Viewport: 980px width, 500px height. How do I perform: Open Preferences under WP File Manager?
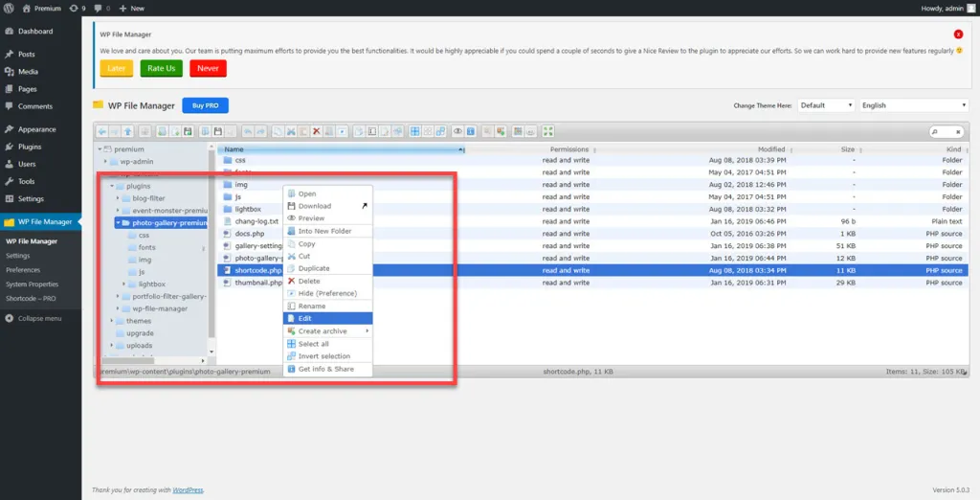pyautogui.click(x=23, y=270)
